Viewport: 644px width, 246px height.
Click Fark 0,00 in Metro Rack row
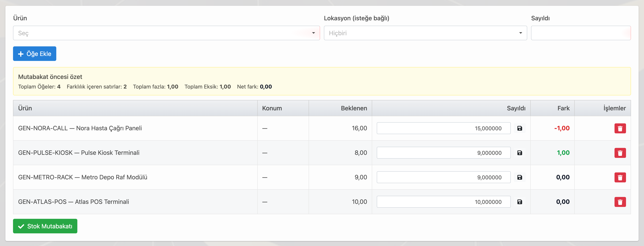click(563, 177)
